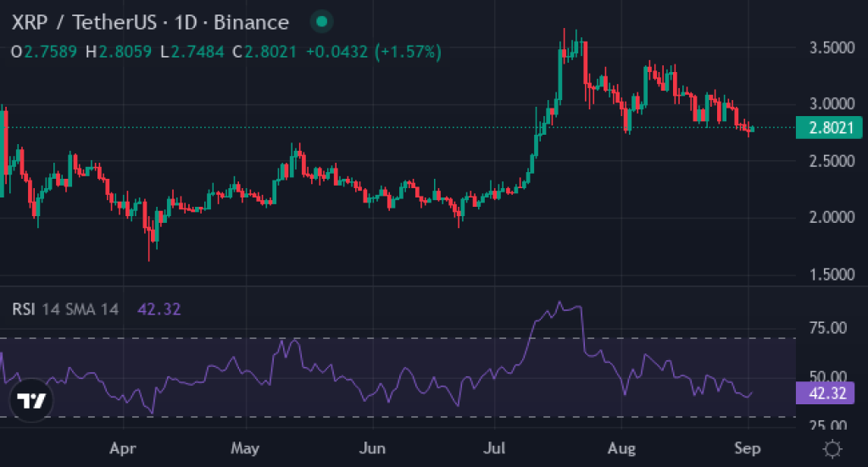The width and height of the screenshot is (868, 467).
Task: Click the RSI legend value 42.32
Action: (159, 309)
